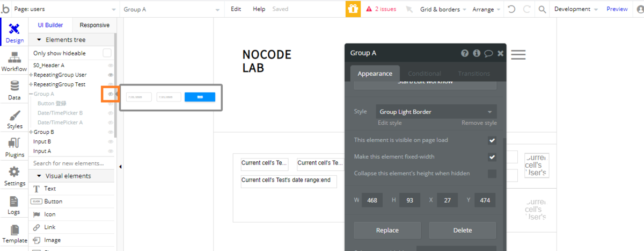The image size is (644, 251).
Task: Open the Plugins section
Action: (14, 147)
